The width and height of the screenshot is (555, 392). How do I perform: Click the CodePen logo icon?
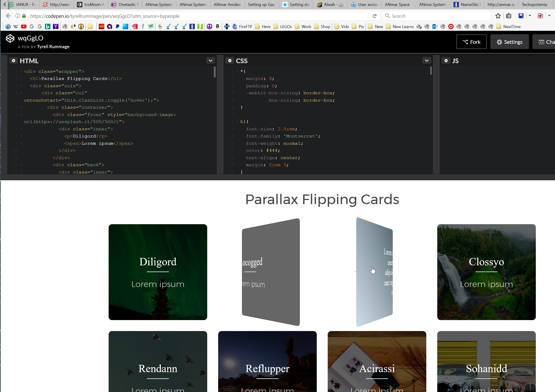(10, 38)
